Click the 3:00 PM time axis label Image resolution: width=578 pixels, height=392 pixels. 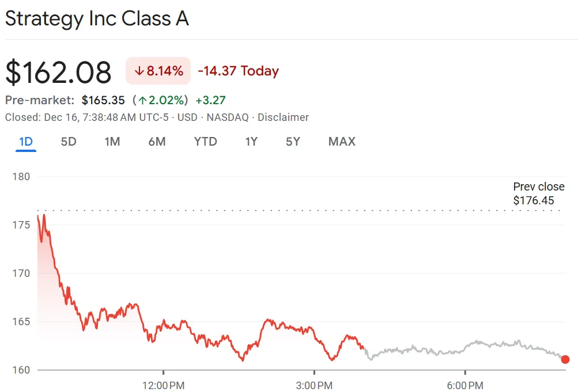coord(314,385)
